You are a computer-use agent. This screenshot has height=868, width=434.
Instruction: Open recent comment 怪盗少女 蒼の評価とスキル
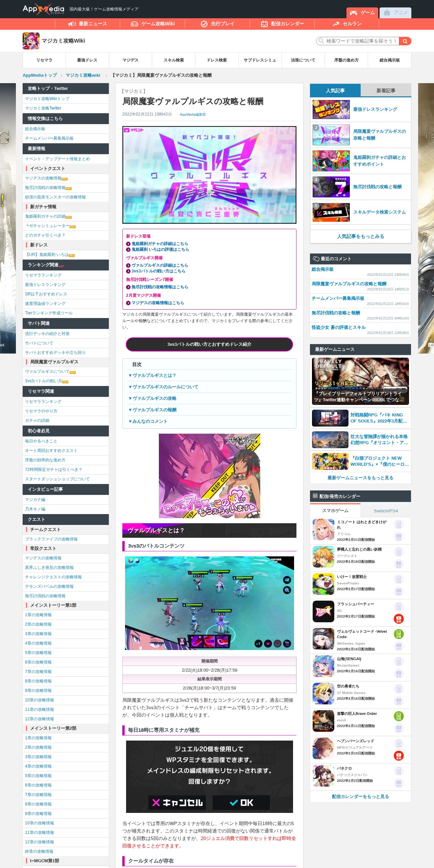339,328
